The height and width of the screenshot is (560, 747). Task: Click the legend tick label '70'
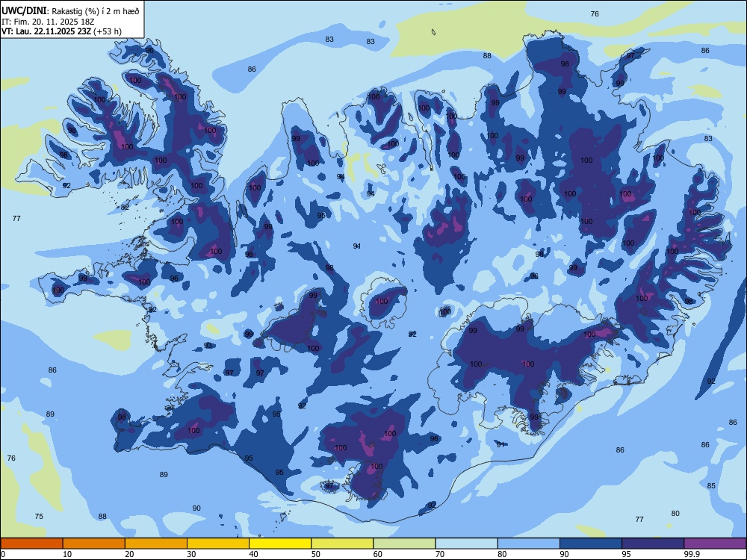click(x=440, y=554)
